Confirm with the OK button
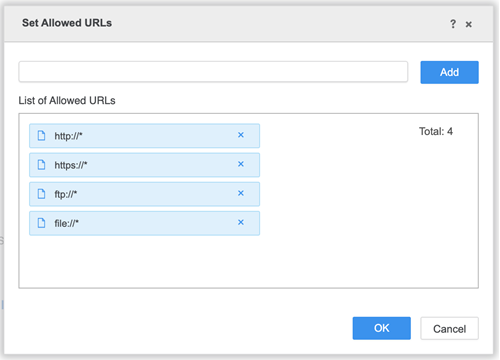Image resolution: width=500 pixels, height=360 pixels. (x=382, y=328)
